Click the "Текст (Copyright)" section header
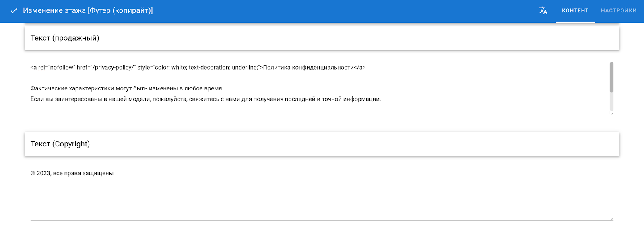644x234 pixels. tap(60, 144)
